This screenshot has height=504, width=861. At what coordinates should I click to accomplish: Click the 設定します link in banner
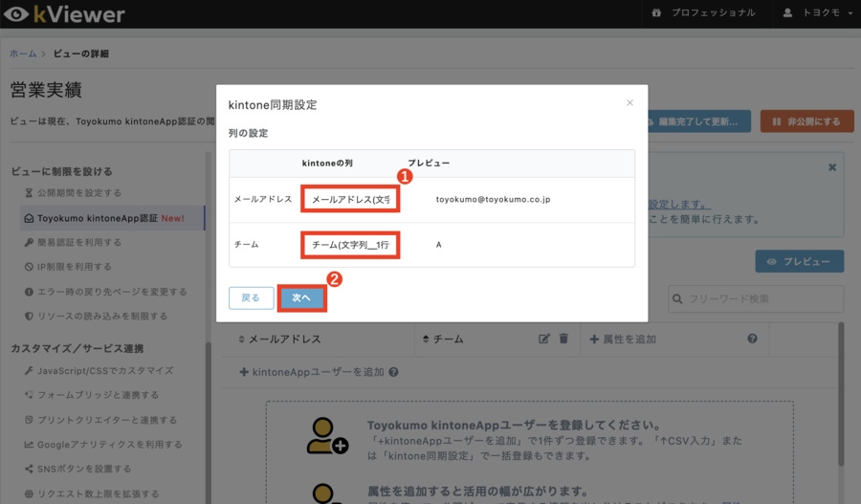coord(679,205)
